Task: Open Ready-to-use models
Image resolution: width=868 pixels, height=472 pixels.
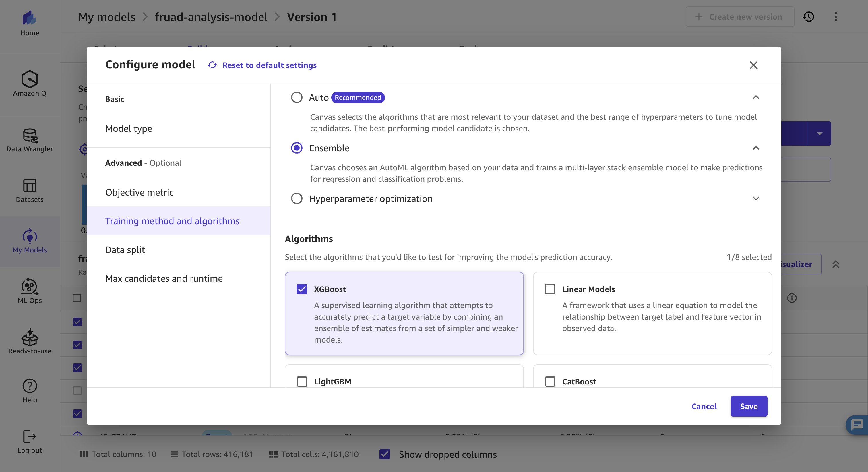Action: (x=30, y=341)
